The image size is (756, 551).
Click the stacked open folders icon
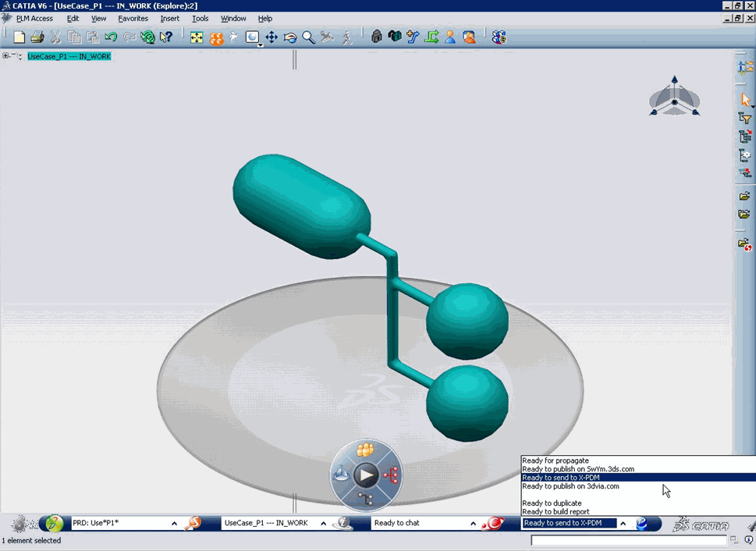coord(744,214)
